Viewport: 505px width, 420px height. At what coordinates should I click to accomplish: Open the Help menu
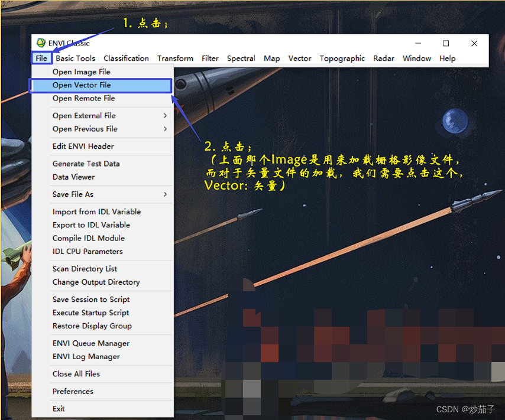click(448, 58)
